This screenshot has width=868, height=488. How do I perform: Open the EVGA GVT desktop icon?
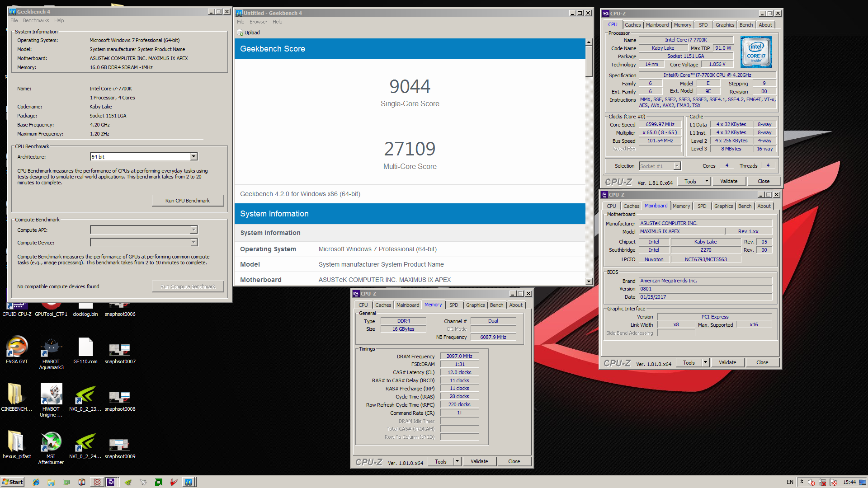pyautogui.click(x=17, y=350)
